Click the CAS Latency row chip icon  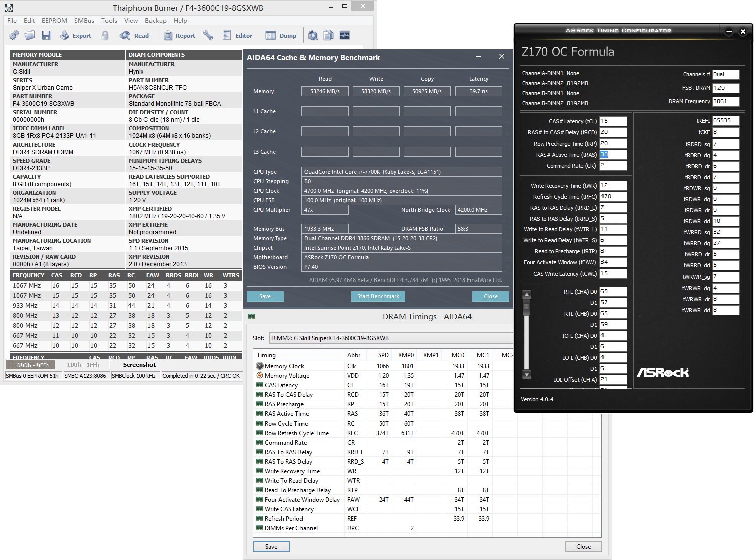pos(260,385)
